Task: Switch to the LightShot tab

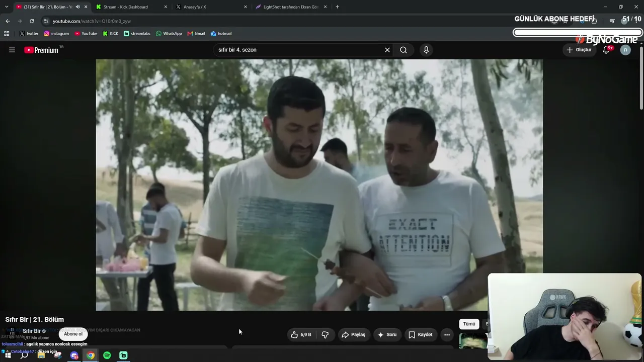Action: click(x=291, y=7)
